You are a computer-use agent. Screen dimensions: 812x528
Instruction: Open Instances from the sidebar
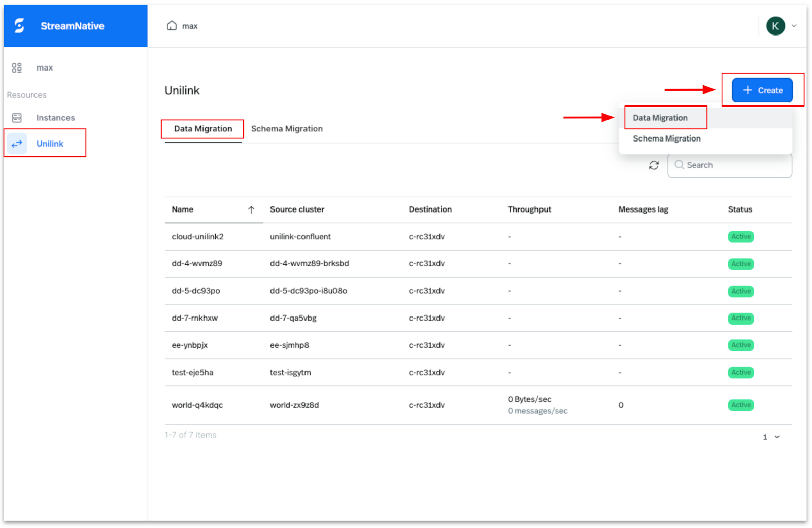pyautogui.click(x=55, y=118)
